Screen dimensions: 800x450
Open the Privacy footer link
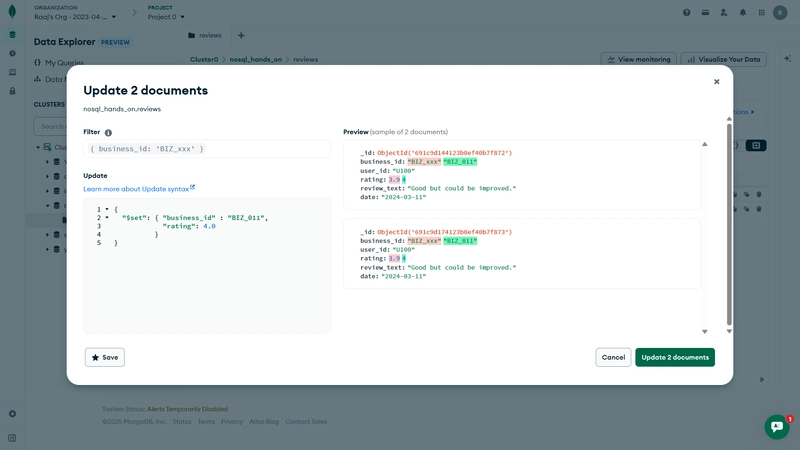click(x=232, y=421)
